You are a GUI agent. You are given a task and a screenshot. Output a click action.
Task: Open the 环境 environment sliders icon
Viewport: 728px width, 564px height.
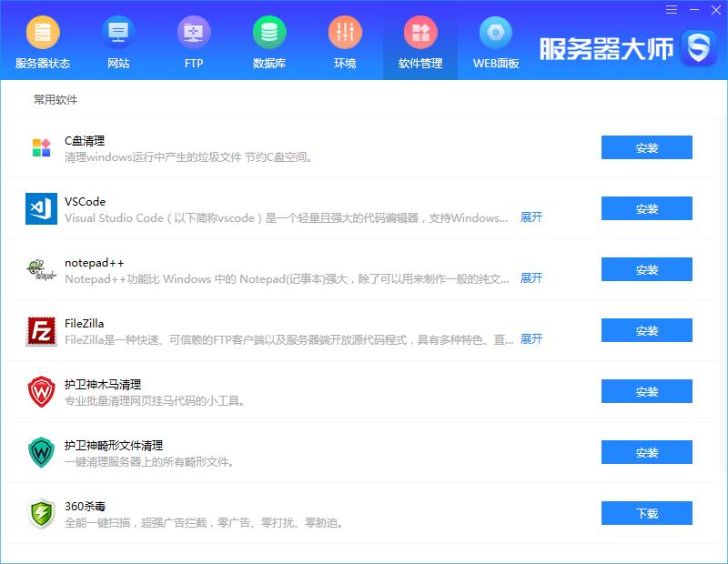(345, 32)
